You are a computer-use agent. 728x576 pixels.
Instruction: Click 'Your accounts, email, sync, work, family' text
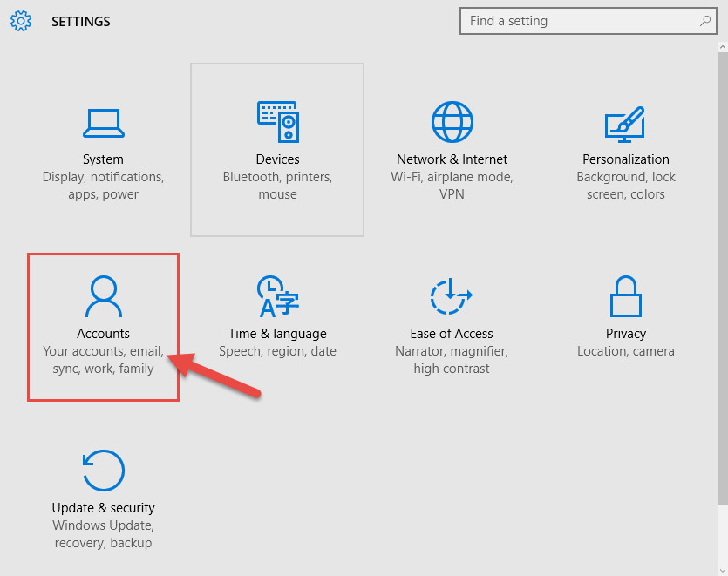point(103,360)
